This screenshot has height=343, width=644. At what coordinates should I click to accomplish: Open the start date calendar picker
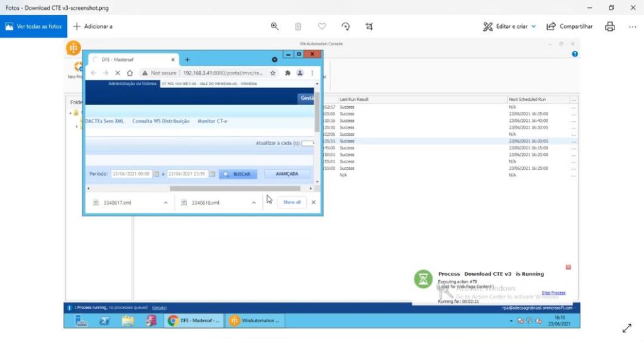[156, 174]
